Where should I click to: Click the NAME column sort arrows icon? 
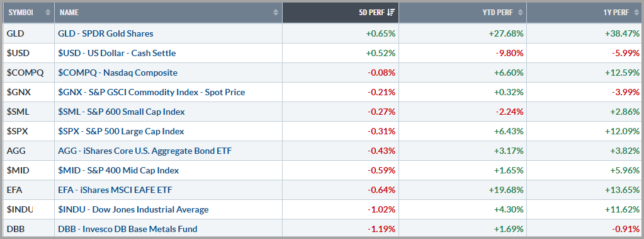coord(276,13)
